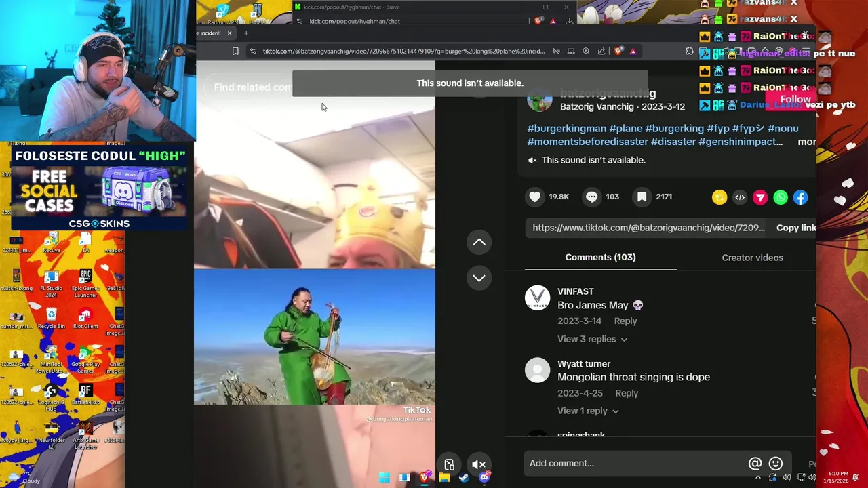
Task: Open VINFAST profile avatar
Action: click(538, 298)
